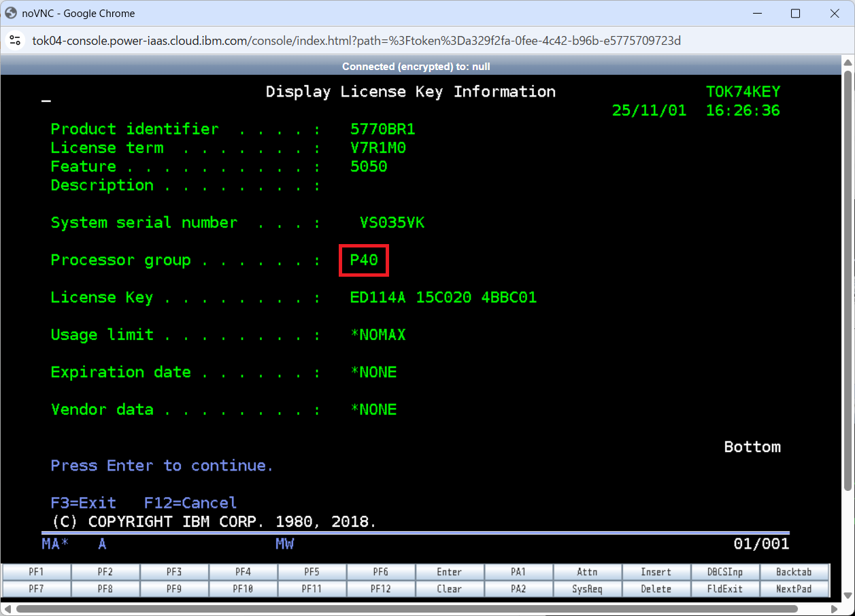855x616 pixels.
Task: Click the time 16:26:36
Action: click(x=743, y=110)
